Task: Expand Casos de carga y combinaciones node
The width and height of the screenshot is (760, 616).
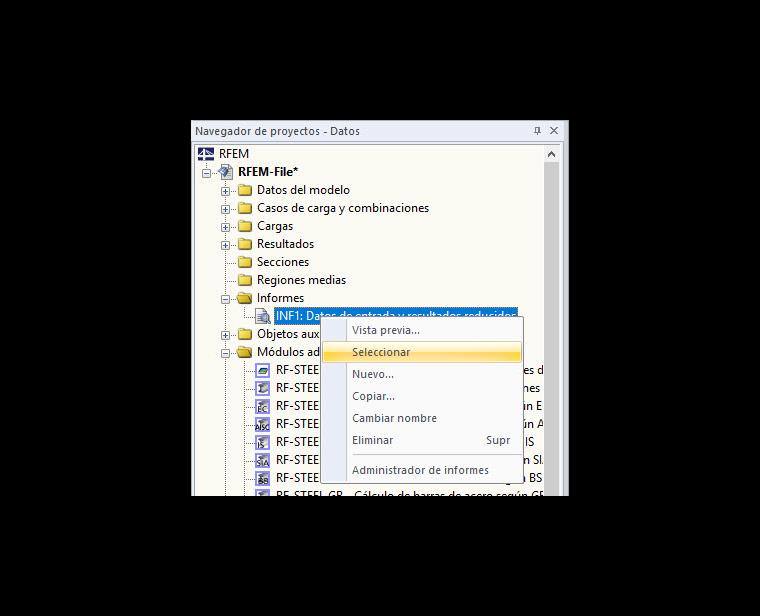Action: coord(225,209)
